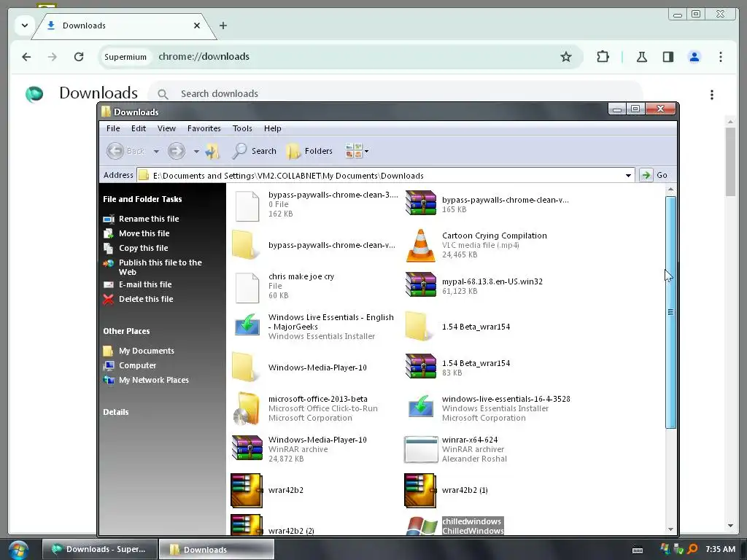Click the Explorer scrollbar down arrow

coord(671,529)
